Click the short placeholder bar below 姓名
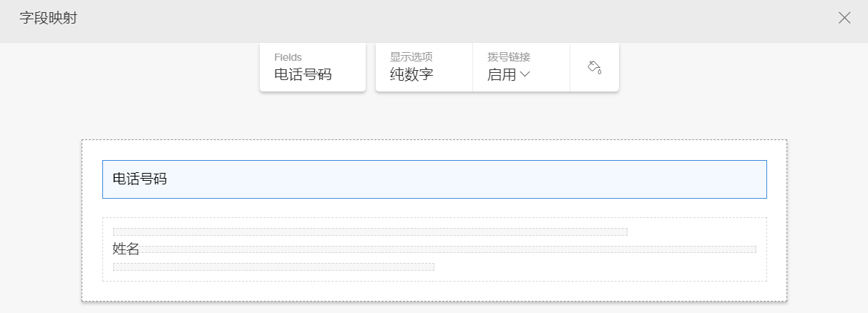The height and width of the screenshot is (313, 868). click(x=273, y=267)
